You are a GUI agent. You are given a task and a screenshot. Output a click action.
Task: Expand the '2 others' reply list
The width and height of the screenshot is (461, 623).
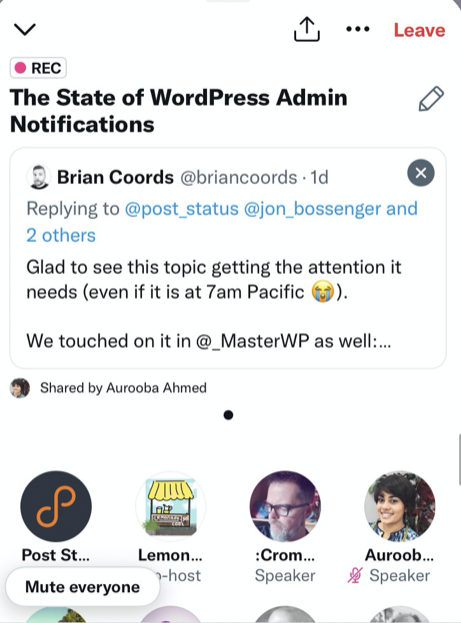click(x=61, y=235)
